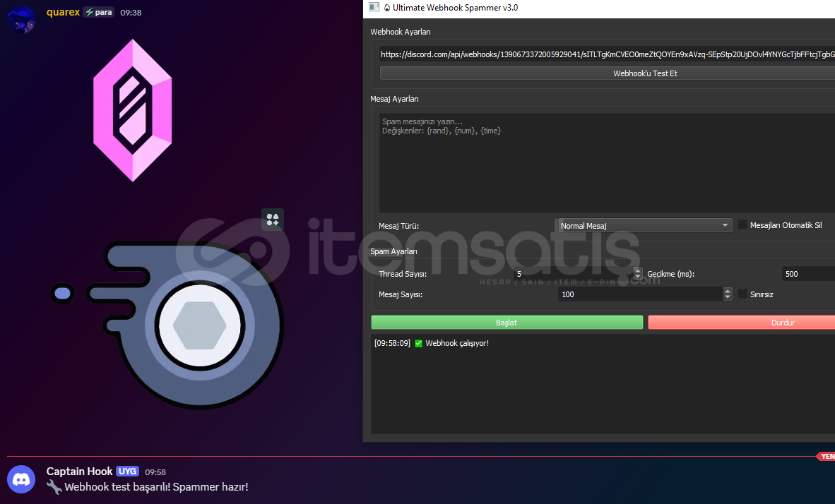Click the "Spam Ayarları" section label
The image size is (835, 504).
(393, 251)
